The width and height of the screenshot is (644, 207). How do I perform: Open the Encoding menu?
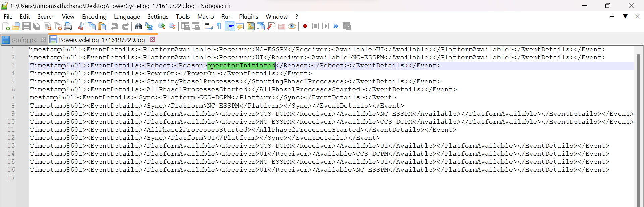point(94,17)
